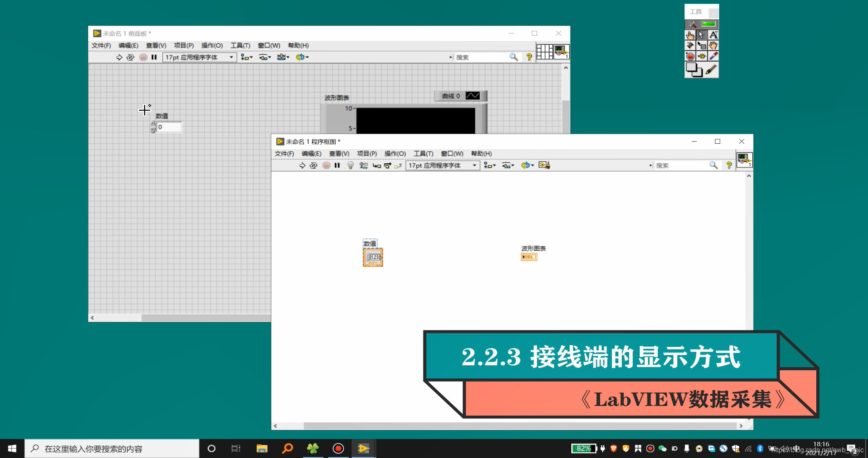The width and height of the screenshot is (868, 458).
Task: Open 编辑(E) menu in block diagram window
Action: pyautogui.click(x=312, y=154)
